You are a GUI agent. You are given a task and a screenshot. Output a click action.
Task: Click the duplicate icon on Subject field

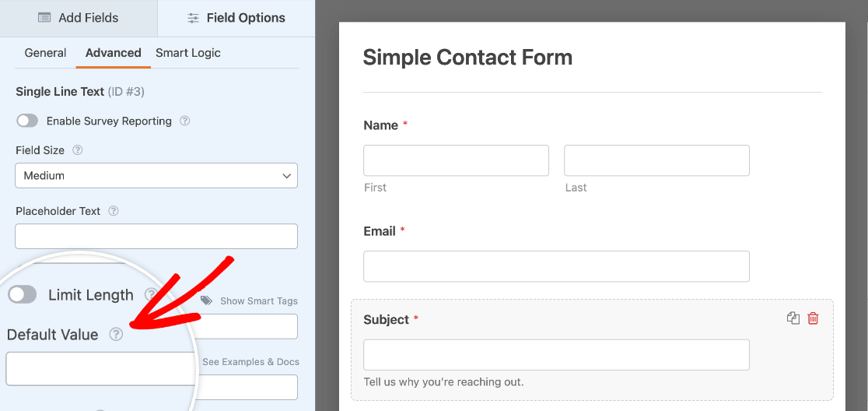(793, 318)
